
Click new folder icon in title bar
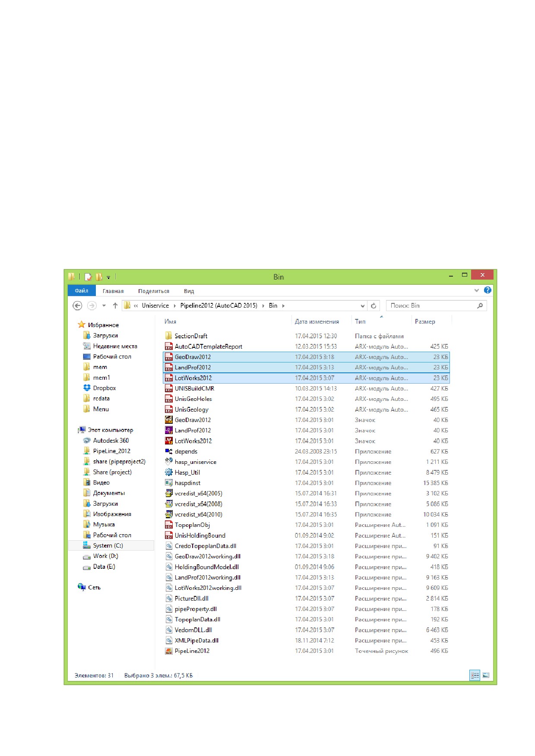coord(99,277)
